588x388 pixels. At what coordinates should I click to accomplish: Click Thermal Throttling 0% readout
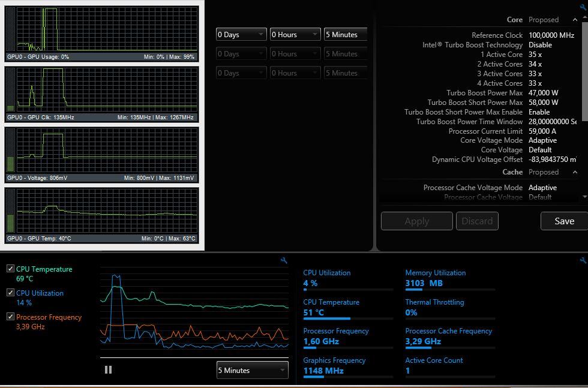411,312
